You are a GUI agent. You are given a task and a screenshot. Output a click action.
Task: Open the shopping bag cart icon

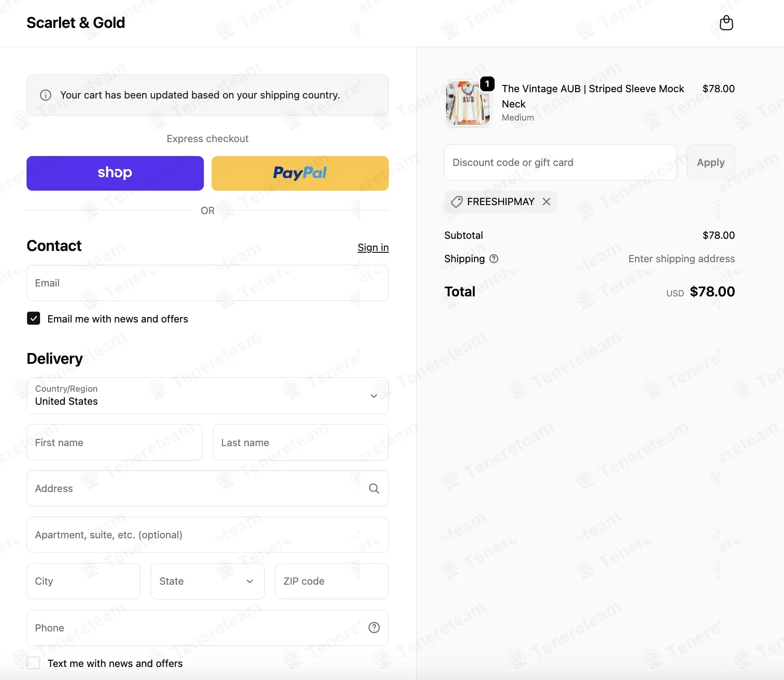click(x=726, y=23)
